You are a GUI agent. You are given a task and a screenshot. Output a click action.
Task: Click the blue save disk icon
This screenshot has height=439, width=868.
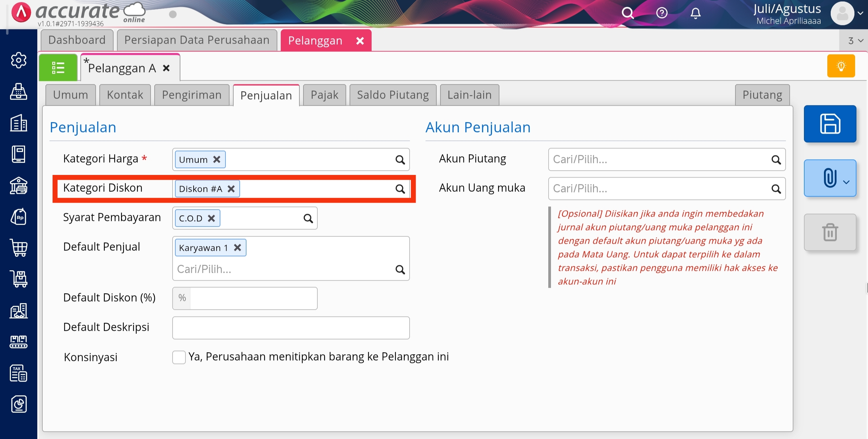[x=830, y=124]
